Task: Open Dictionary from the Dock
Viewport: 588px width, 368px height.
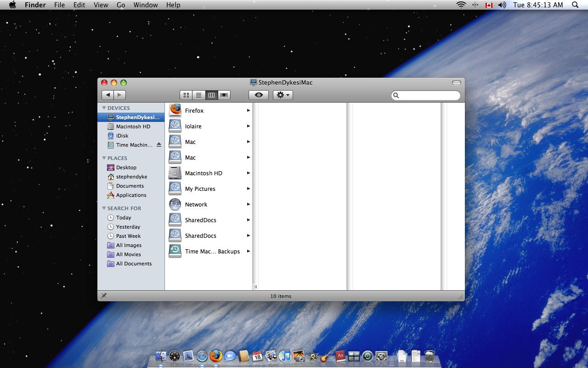Action: tap(340, 356)
